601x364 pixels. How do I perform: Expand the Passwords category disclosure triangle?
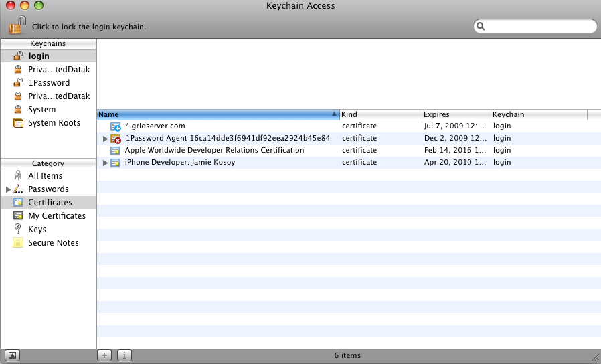(8, 190)
